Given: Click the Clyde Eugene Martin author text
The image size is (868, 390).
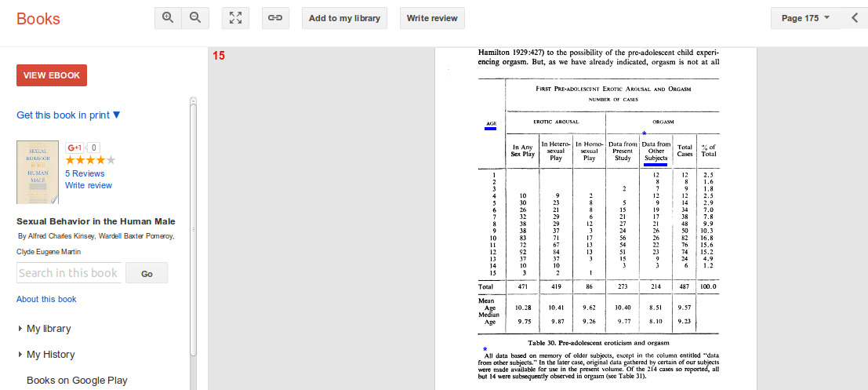Looking at the screenshot, I should [49, 252].
